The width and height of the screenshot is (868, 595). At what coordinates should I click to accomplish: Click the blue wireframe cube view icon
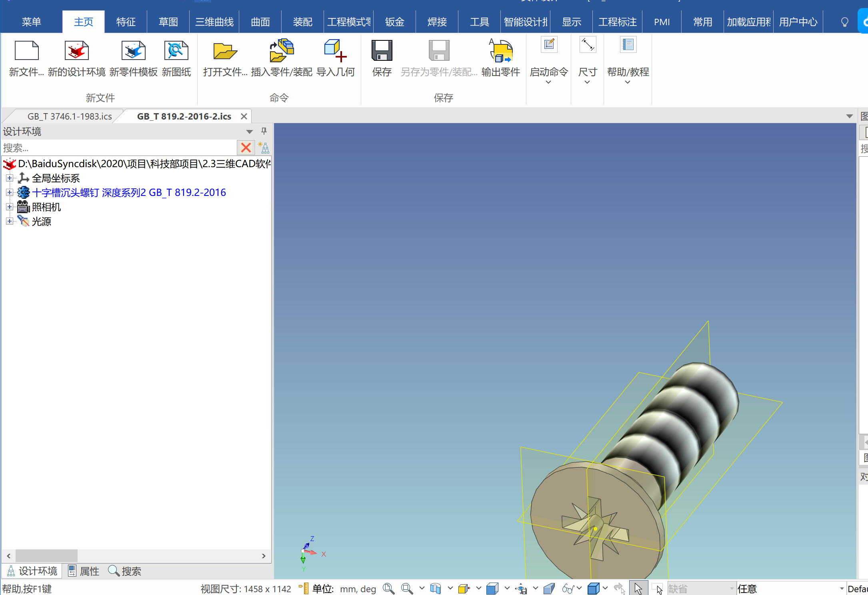(x=492, y=589)
